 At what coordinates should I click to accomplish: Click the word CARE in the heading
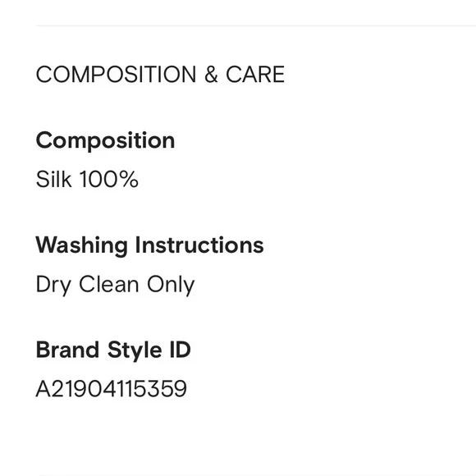pyautogui.click(x=255, y=75)
